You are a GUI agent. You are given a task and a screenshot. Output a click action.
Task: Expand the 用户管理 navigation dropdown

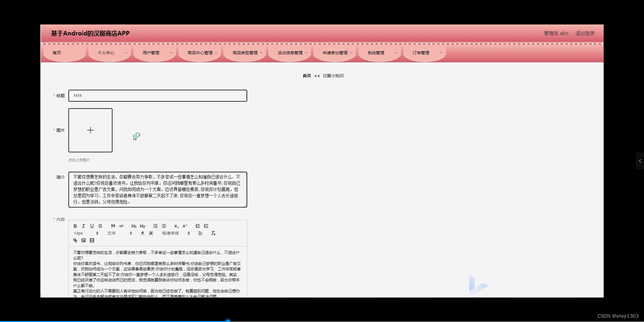(154, 53)
